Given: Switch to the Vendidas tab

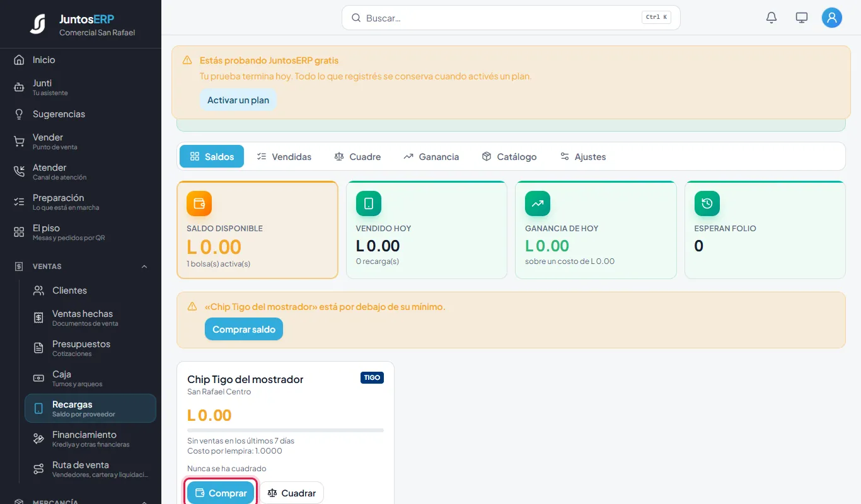Looking at the screenshot, I should click(x=284, y=156).
